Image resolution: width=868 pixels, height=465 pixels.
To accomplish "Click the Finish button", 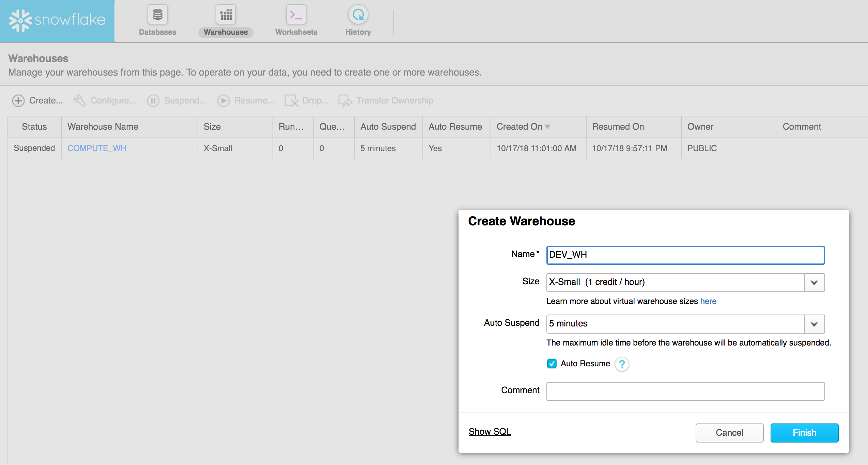I will pyautogui.click(x=804, y=433).
